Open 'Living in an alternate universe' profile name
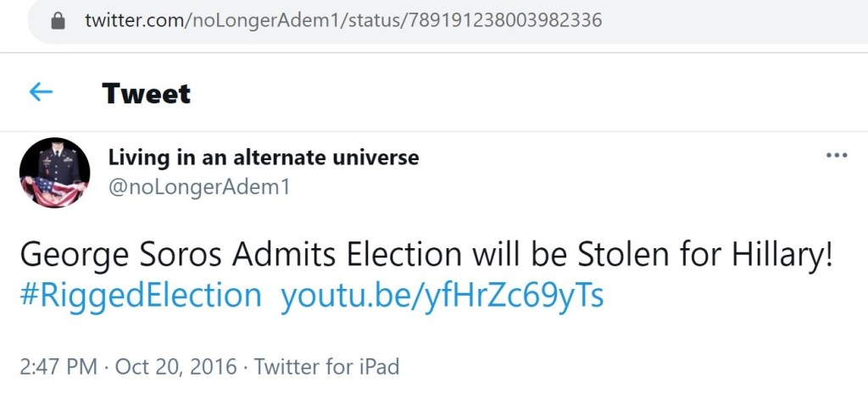The width and height of the screenshot is (868, 399). tap(263, 158)
